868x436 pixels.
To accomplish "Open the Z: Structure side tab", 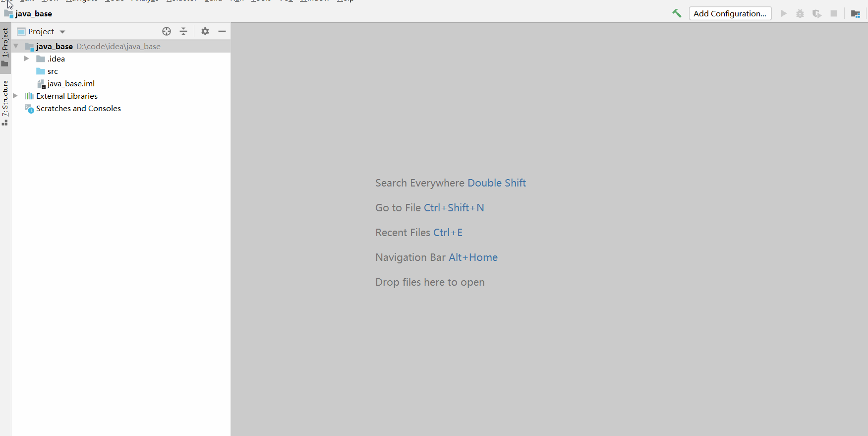I will click(5, 102).
